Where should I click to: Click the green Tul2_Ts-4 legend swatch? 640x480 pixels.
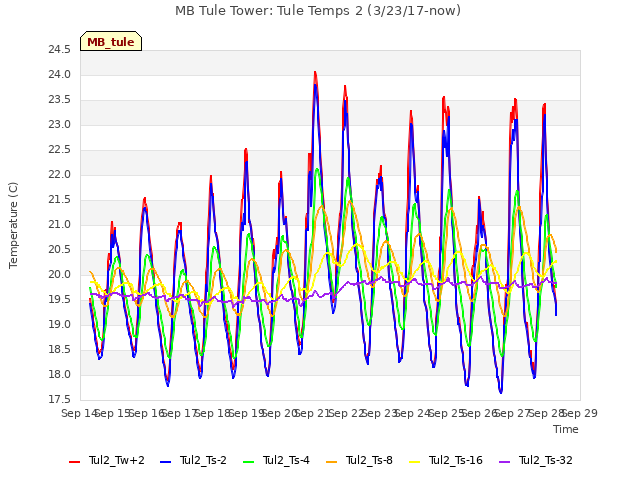[248, 462]
